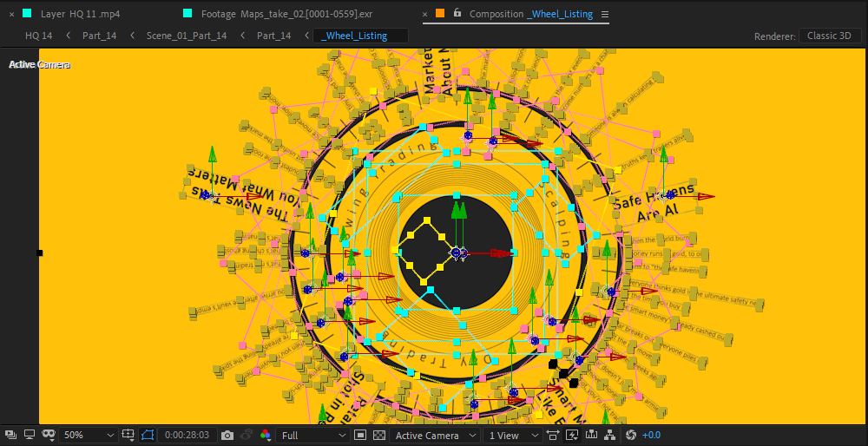868x446 pixels.
Task: Navigate to HQ 14 breadcrumb
Action: pos(39,36)
